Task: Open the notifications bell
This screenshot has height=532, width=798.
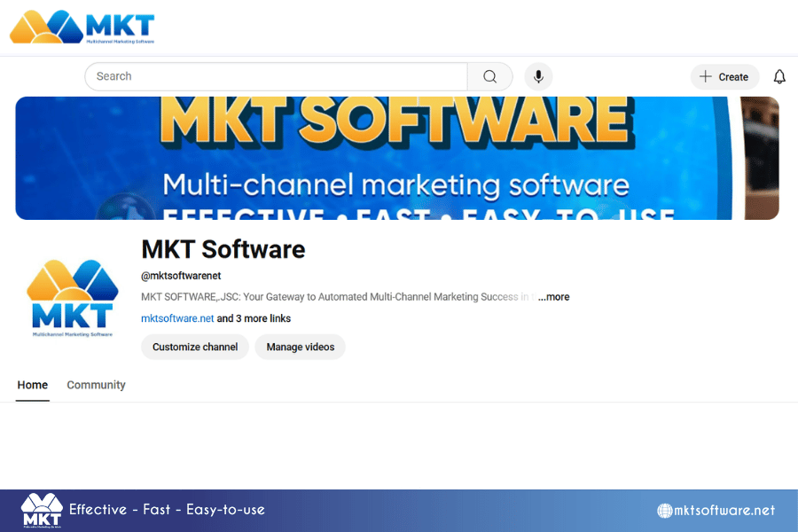Action: click(779, 77)
